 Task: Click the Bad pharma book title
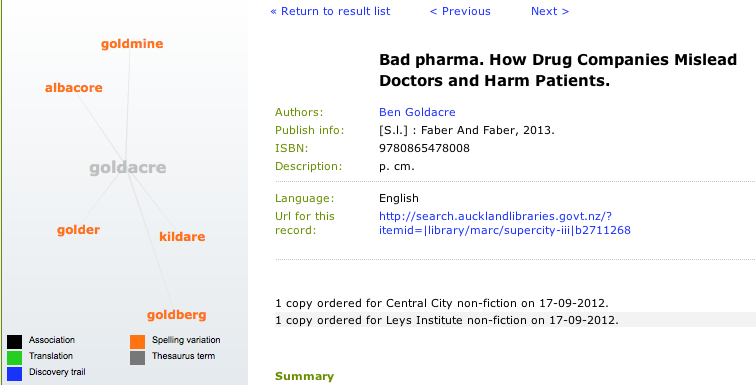pyautogui.click(x=558, y=70)
